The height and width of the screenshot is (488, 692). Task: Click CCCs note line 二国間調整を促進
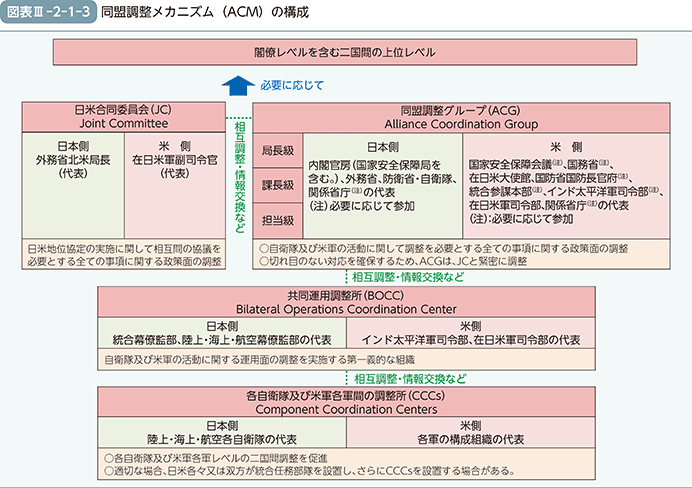coord(216,458)
